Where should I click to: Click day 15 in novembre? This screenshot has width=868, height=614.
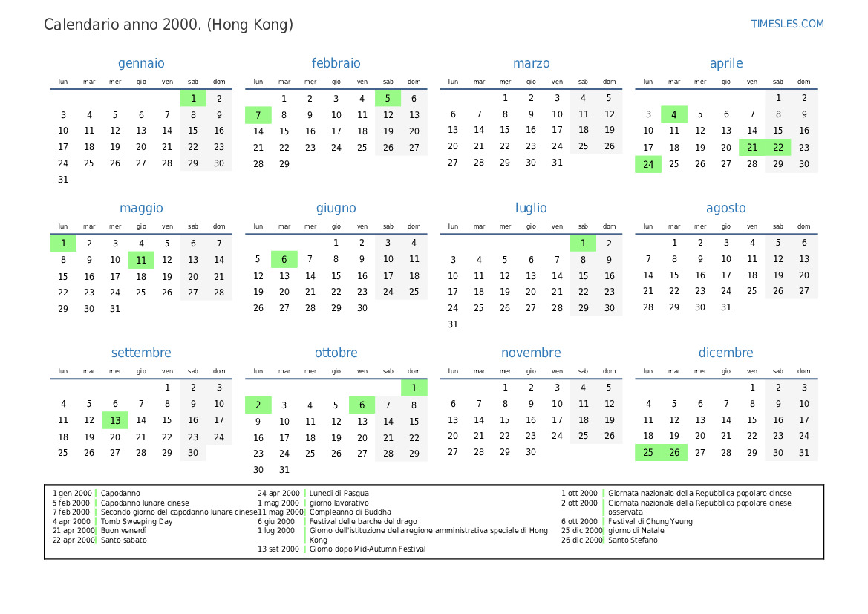505,419
